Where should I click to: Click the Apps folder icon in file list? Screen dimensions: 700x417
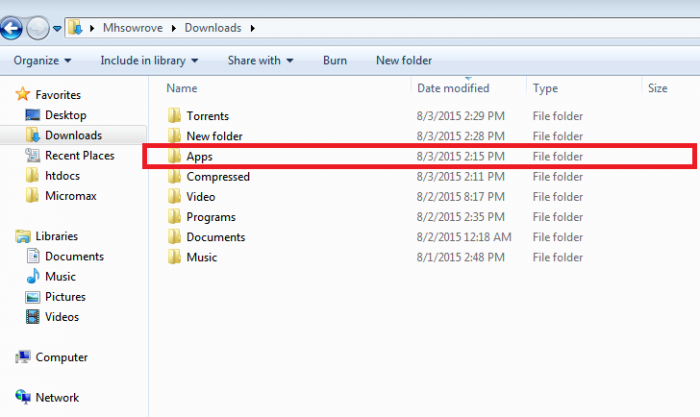[174, 156]
